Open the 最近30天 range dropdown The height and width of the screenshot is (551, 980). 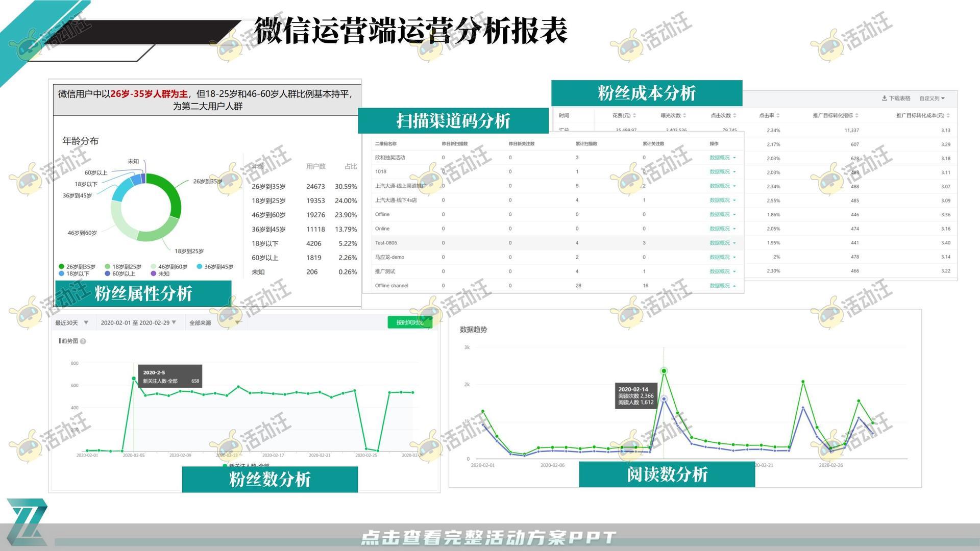pos(72,323)
